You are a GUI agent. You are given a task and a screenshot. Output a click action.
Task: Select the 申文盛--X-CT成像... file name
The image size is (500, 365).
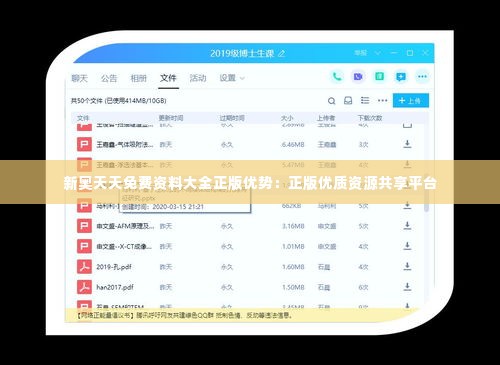[x=124, y=246]
